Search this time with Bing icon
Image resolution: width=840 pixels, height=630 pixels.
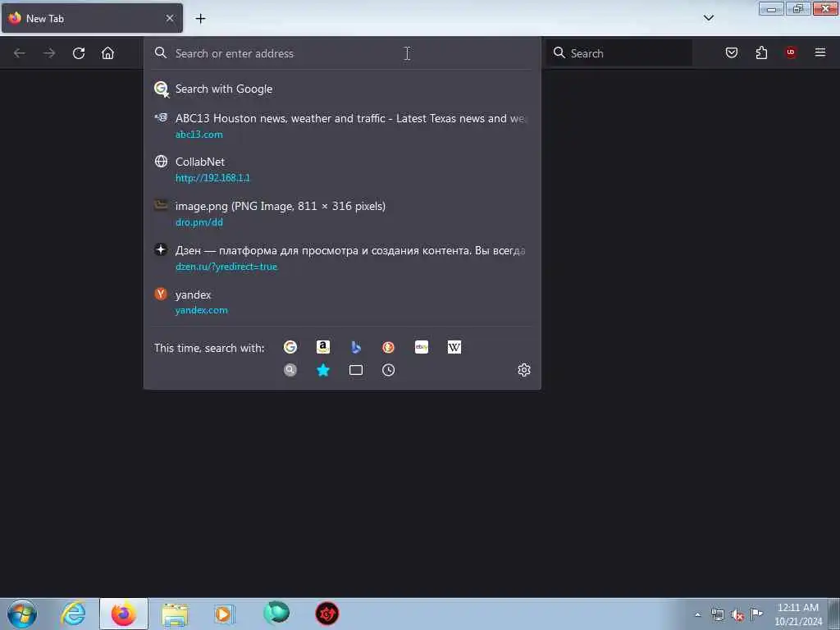coord(356,347)
